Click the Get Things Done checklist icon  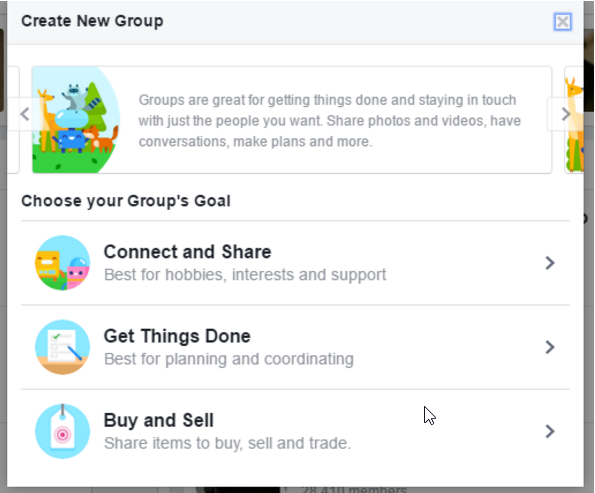tap(63, 347)
